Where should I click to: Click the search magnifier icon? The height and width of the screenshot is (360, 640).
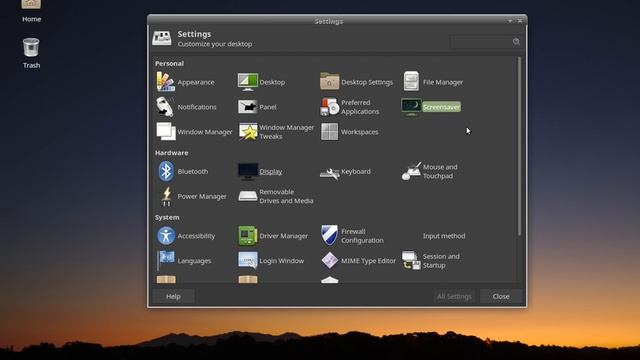(x=516, y=42)
